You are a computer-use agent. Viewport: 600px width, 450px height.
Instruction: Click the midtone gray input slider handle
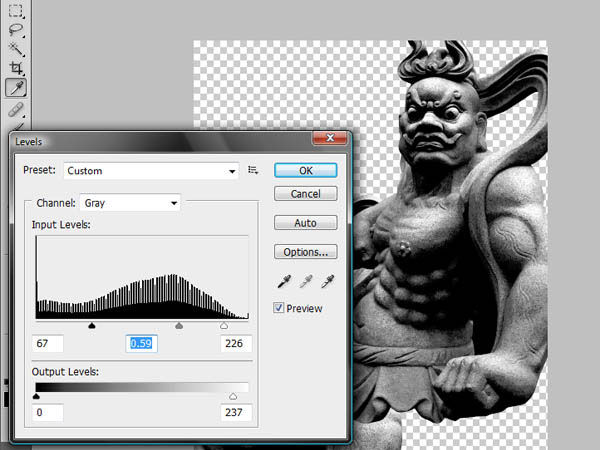[179, 326]
